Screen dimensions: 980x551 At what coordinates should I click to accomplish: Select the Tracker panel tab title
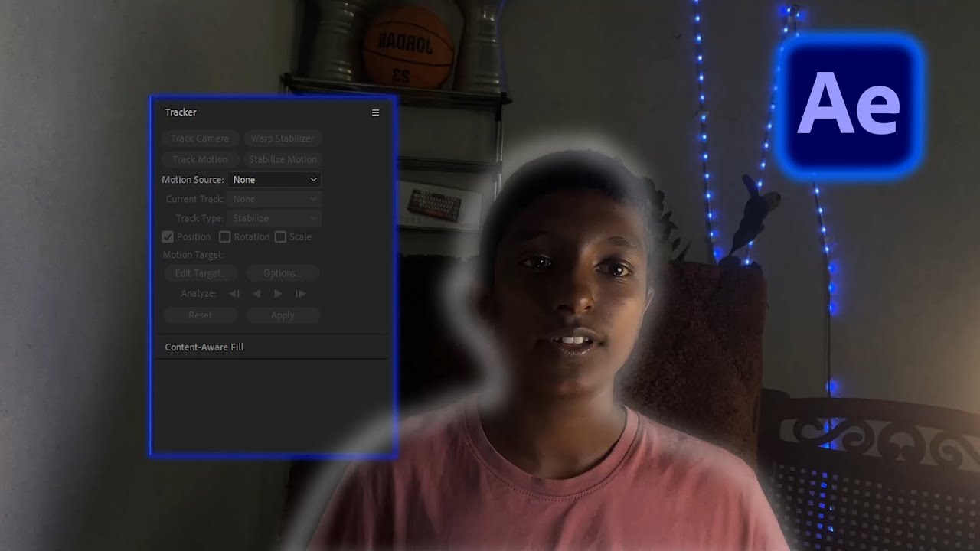click(x=181, y=112)
